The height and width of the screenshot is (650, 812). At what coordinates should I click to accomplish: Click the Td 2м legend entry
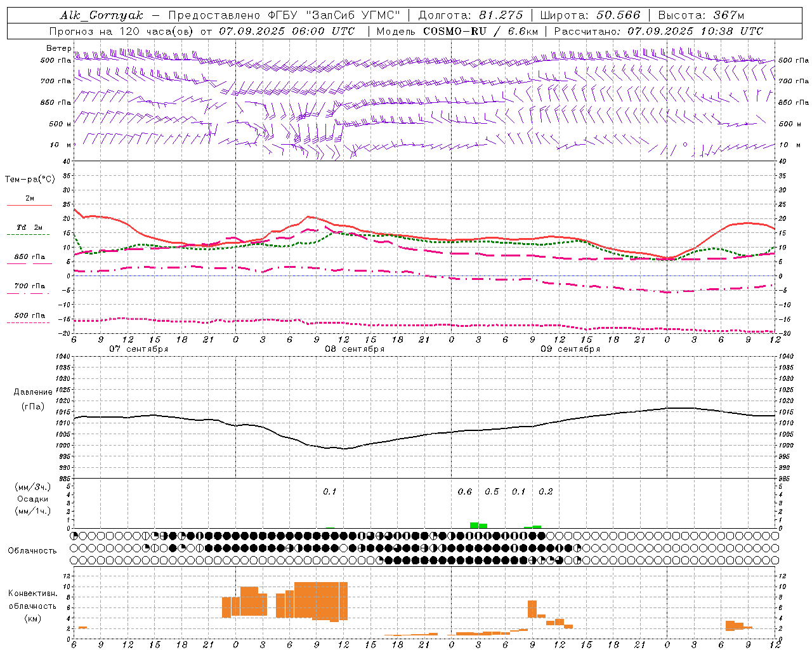pyautogui.click(x=29, y=227)
